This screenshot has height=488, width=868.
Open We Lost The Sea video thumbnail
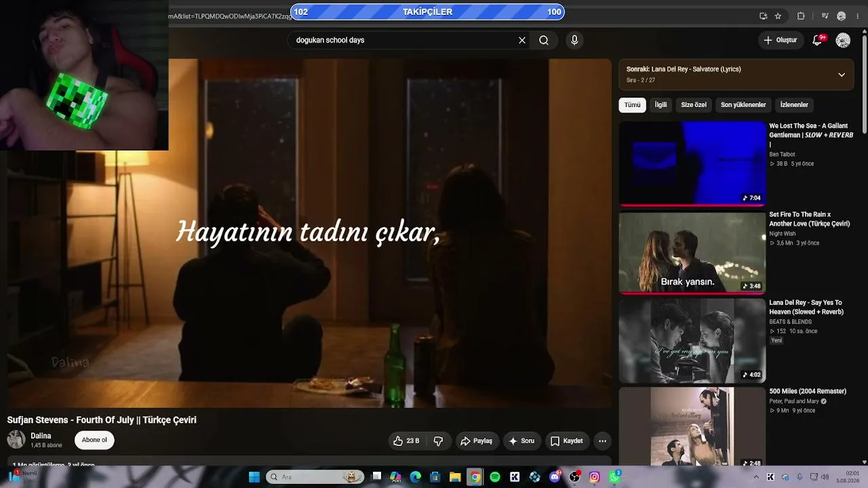(x=692, y=163)
